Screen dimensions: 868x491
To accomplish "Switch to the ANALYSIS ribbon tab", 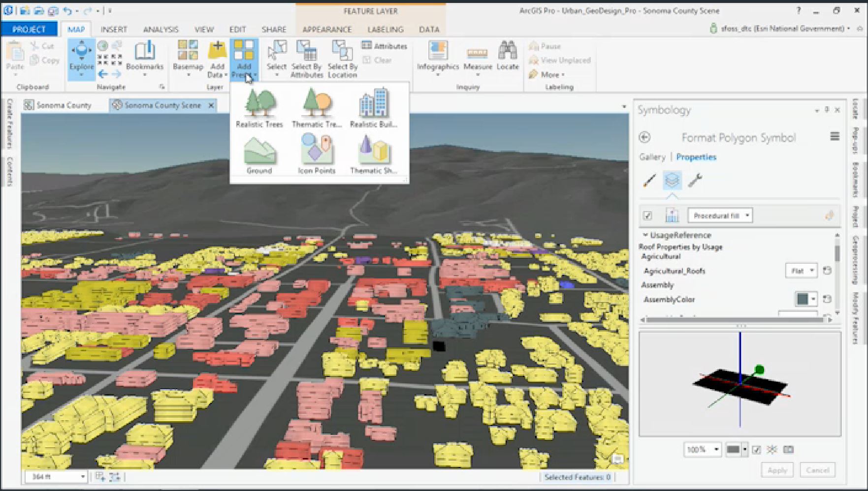I will [161, 30].
